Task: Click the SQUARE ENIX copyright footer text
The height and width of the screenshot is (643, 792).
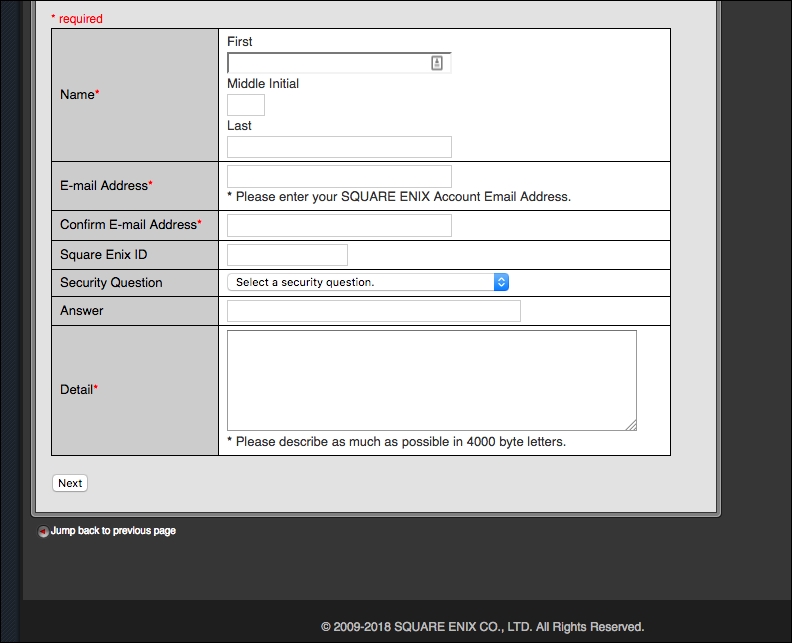Action: pyautogui.click(x=482, y=627)
